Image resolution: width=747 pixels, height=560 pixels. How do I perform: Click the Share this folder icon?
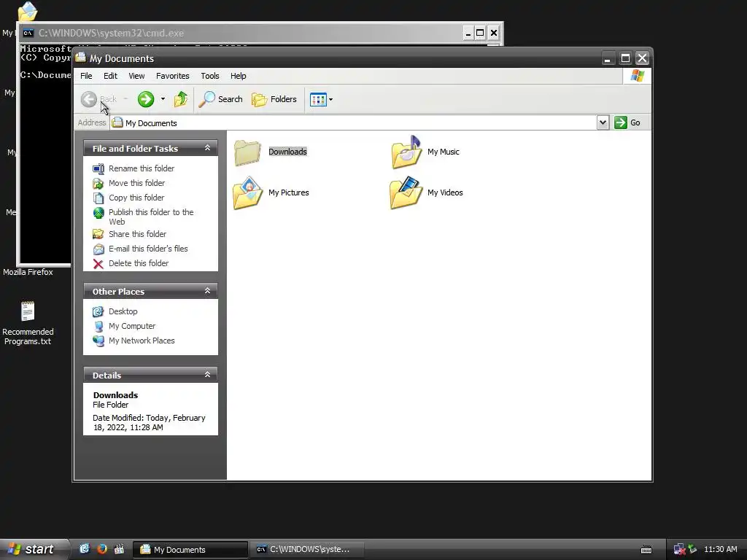point(98,234)
